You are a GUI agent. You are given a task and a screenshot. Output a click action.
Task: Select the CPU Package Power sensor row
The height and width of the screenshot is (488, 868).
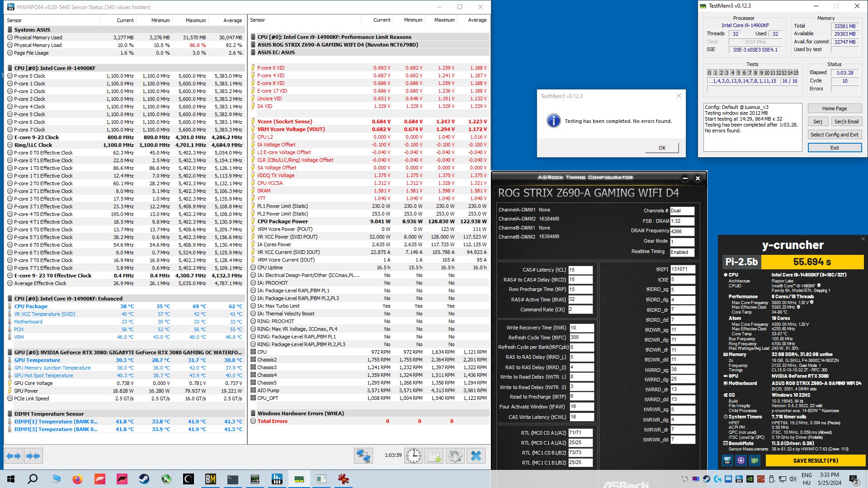tap(370, 221)
